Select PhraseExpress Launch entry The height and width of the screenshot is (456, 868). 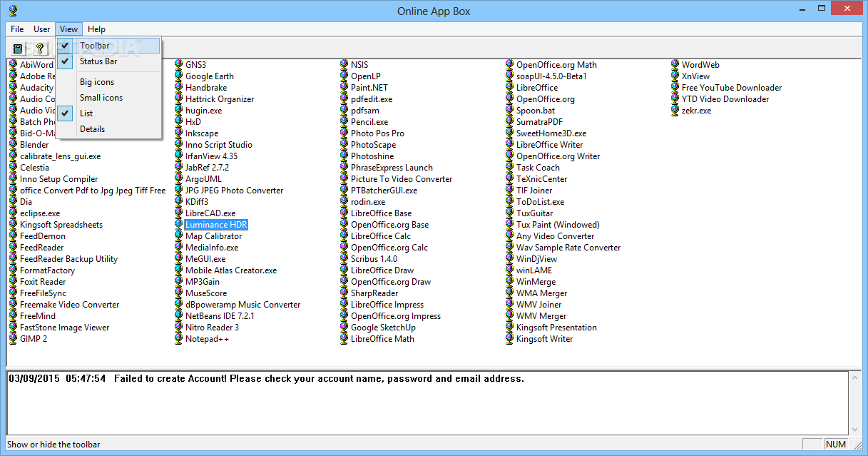pos(392,168)
